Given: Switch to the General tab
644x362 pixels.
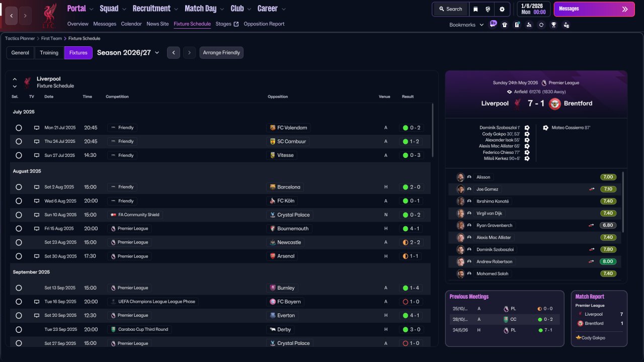Looking at the screenshot, I should 20,53.
